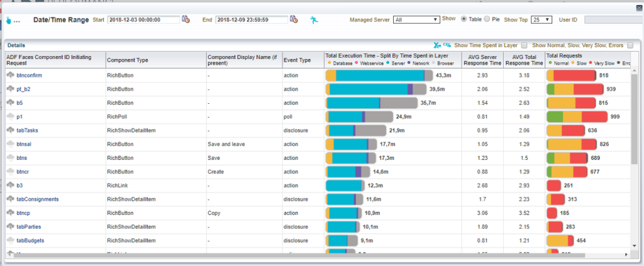The image size is (644, 266).
Task: Click the pt_b2 component link
Action: pos(25,89)
